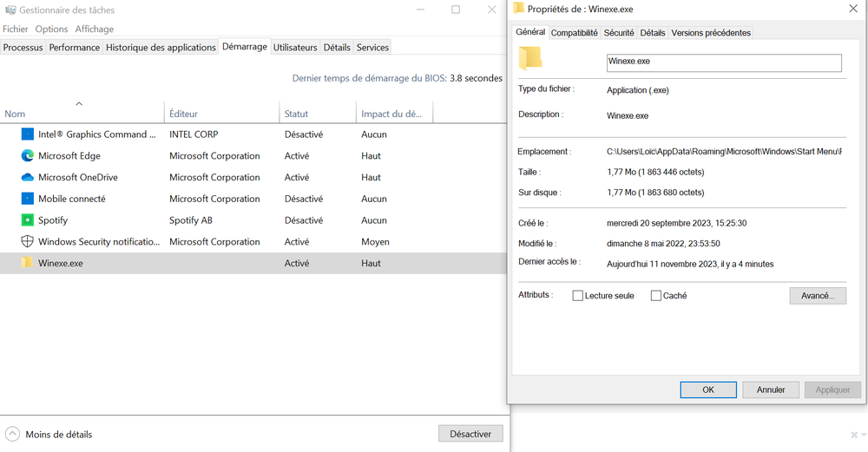Select the Microsoft Edge icon
This screenshot has width=868, height=452.
pos(27,156)
